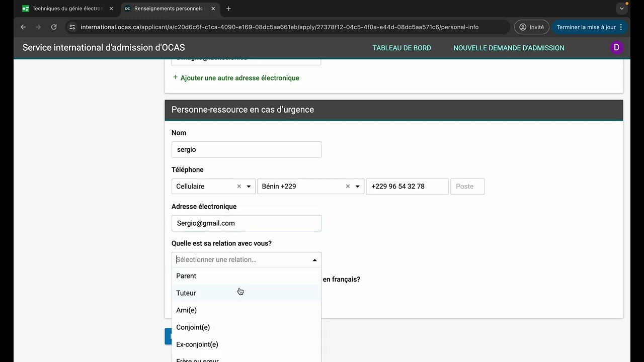The width and height of the screenshot is (644, 362).
Task: Click Ajouter une autre adresse électronique
Action: (236, 78)
